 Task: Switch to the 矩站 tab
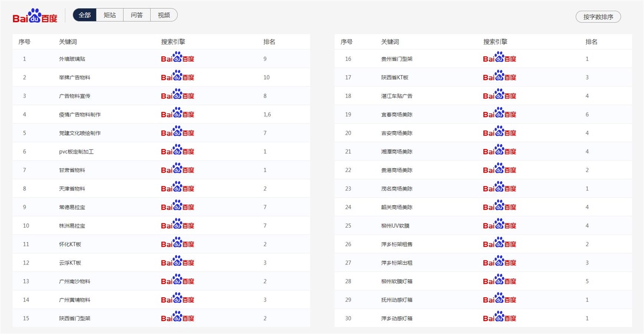coord(110,15)
